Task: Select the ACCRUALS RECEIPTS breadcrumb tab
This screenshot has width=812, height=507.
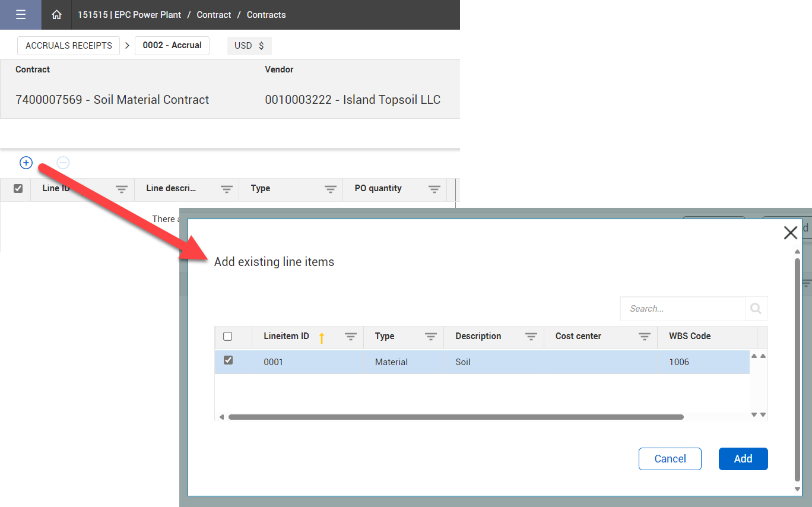Action: [69, 46]
